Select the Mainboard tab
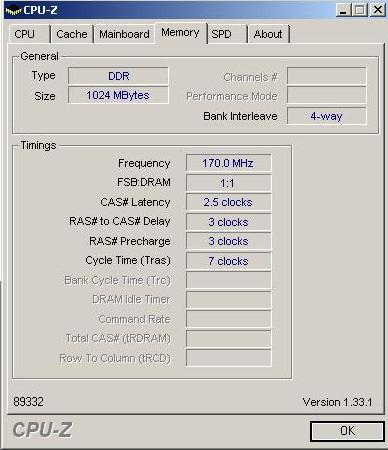This screenshot has height=450, width=388. click(124, 34)
